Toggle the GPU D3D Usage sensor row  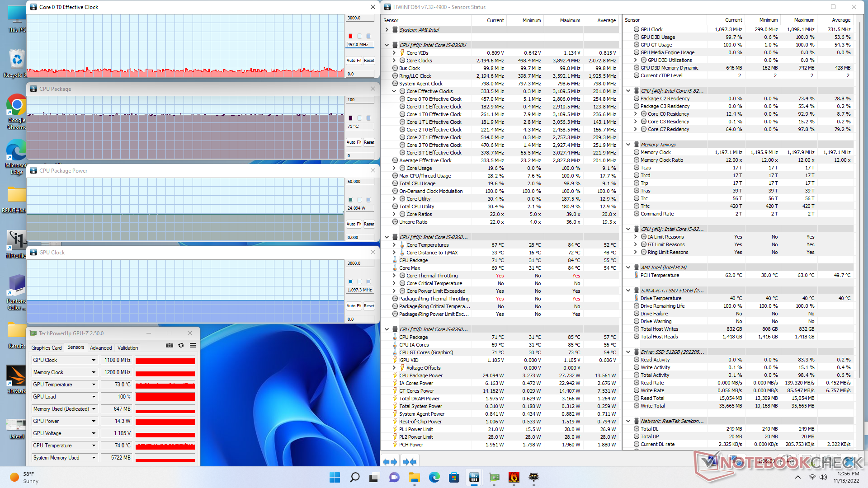click(657, 37)
